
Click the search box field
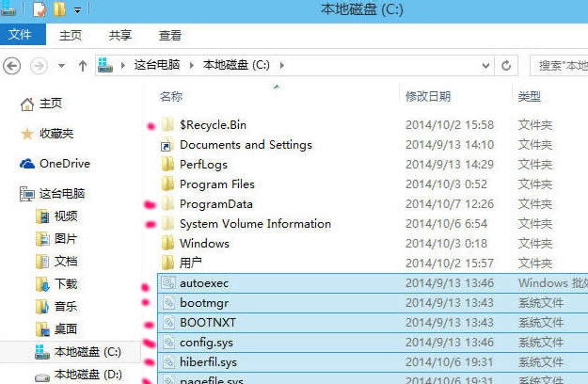(x=560, y=66)
